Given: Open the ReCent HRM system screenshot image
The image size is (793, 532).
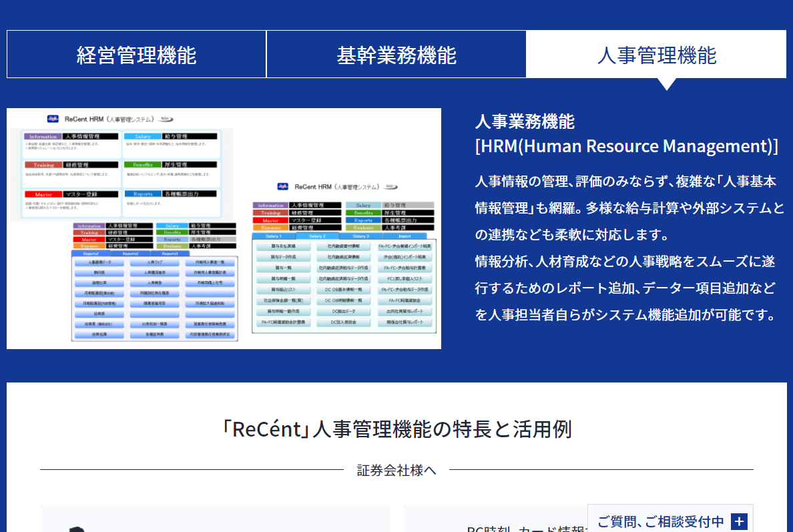Looking at the screenshot, I should point(224,228).
